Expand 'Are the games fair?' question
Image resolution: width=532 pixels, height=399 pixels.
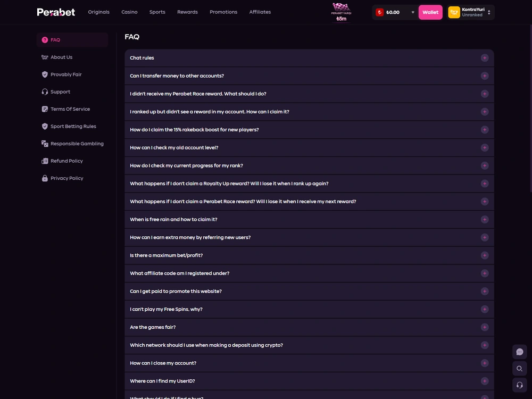point(309,327)
